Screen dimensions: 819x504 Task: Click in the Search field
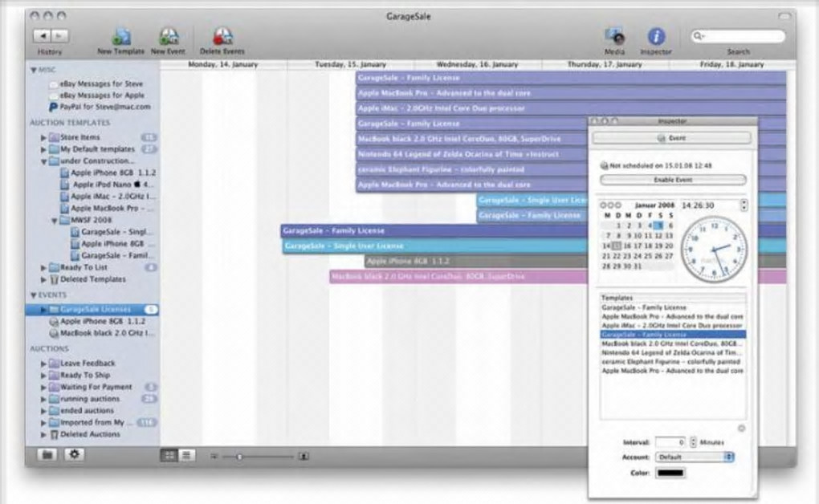point(738,36)
